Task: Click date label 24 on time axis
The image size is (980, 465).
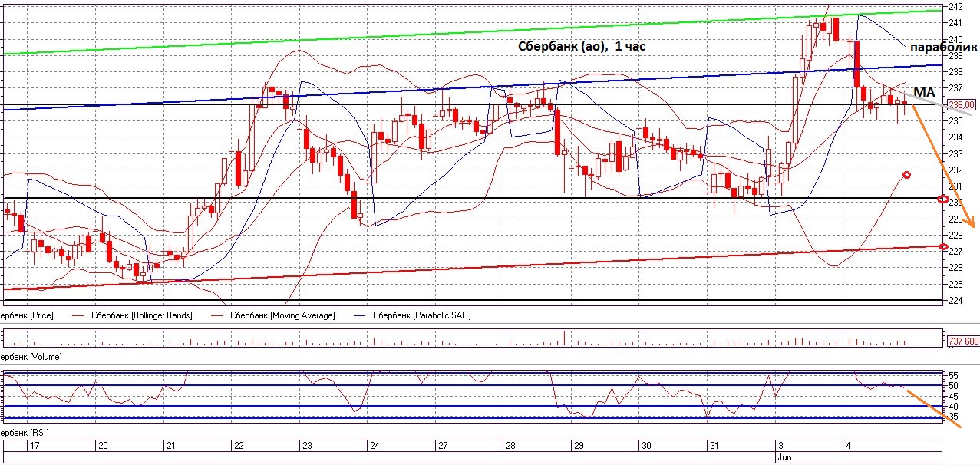Action: [375, 445]
